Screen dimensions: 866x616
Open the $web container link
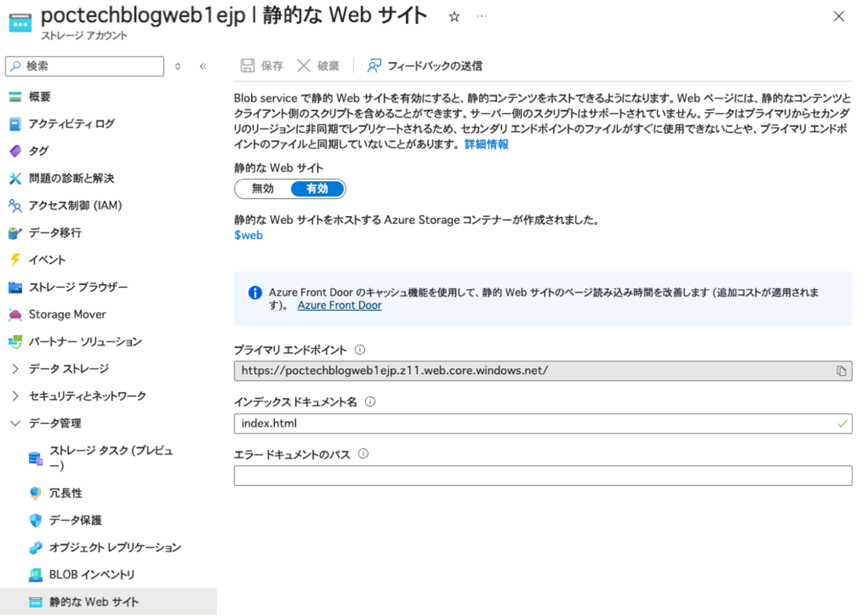(248, 235)
